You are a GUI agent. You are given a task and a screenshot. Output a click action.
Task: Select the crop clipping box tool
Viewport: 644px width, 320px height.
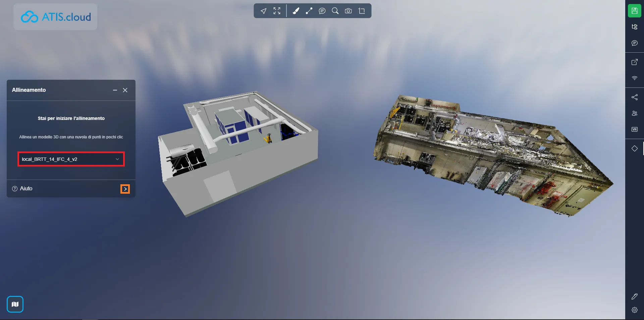tap(362, 11)
